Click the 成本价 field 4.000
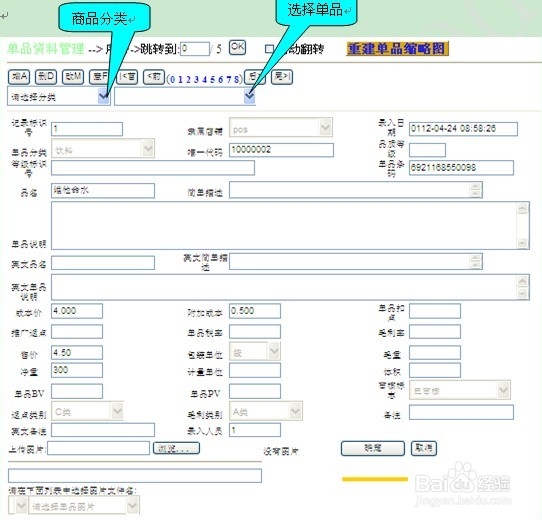The image size is (542, 520). click(x=77, y=311)
